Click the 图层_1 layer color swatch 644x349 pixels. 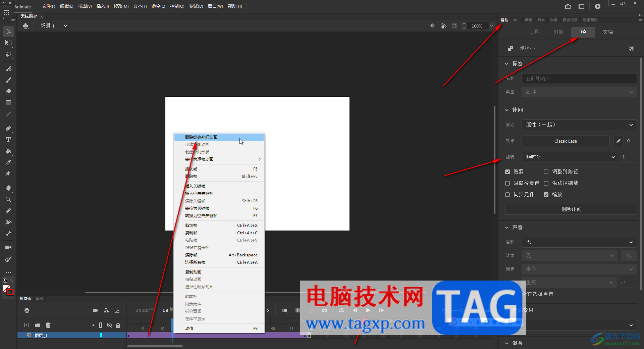pyautogui.click(x=101, y=335)
